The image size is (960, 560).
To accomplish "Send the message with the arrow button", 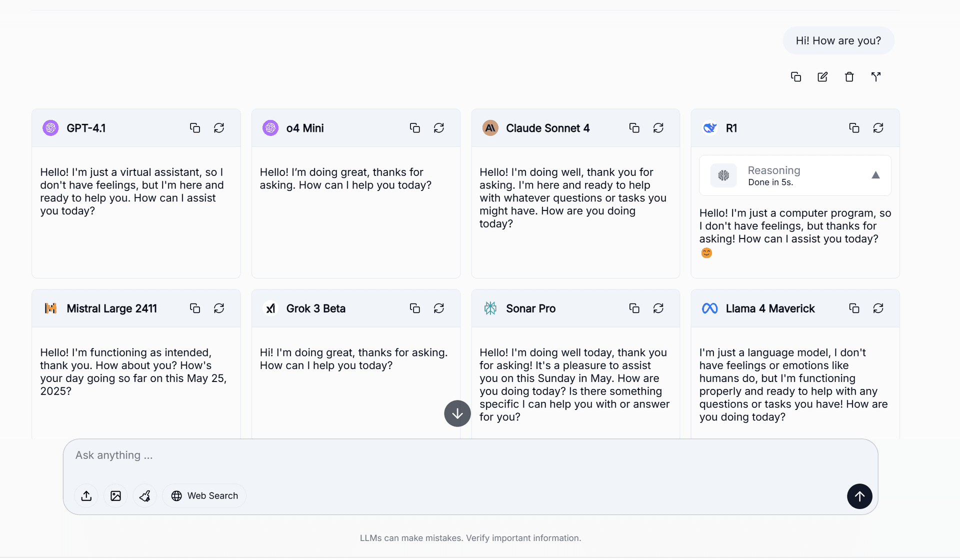I will 859,496.
